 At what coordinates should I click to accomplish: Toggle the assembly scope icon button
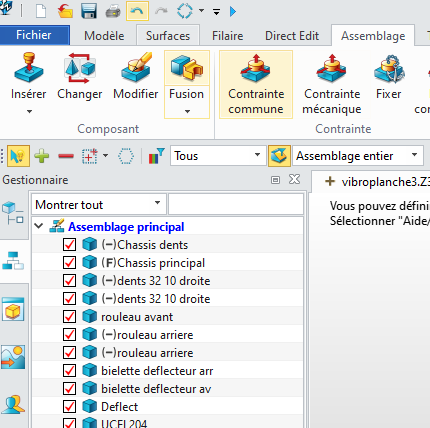click(279, 156)
